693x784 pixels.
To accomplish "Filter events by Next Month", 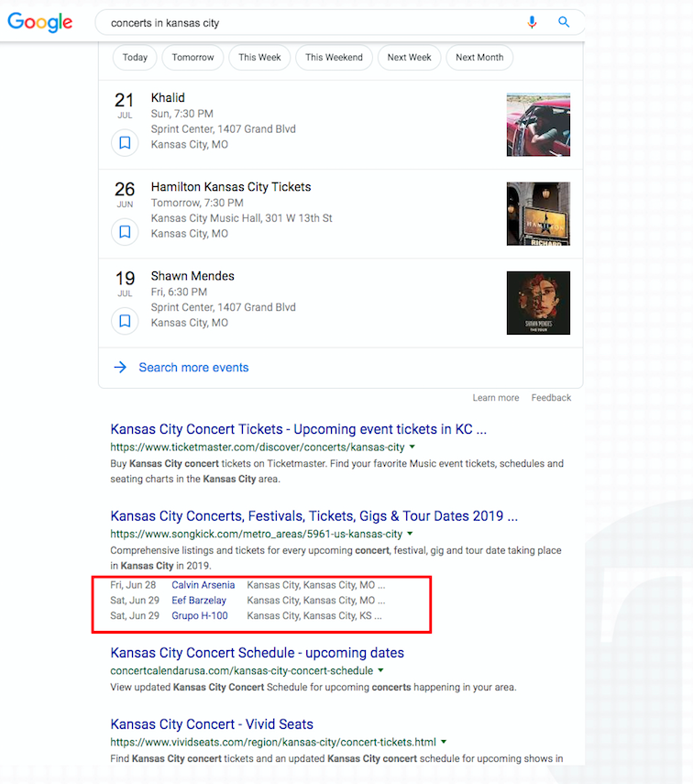I will 479,57.
